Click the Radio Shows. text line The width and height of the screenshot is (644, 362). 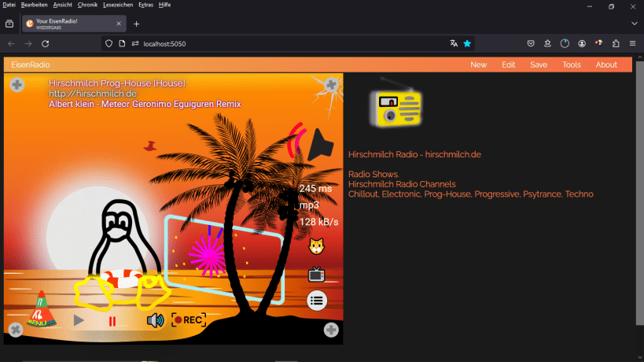click(x=374, y=174)
